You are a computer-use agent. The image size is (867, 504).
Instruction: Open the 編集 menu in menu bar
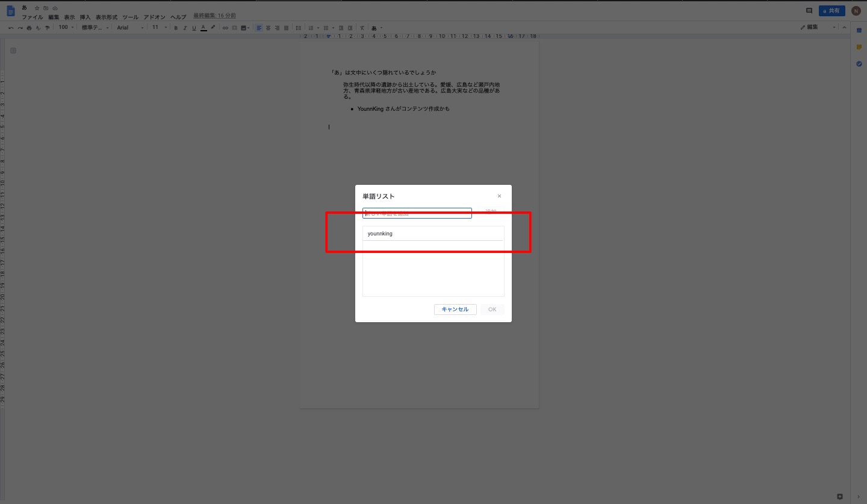click(x=54, y=17)
